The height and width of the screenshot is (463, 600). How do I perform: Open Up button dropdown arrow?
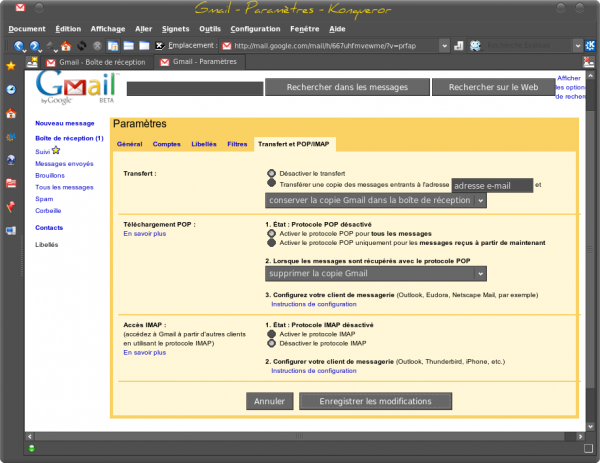point(56,51)
